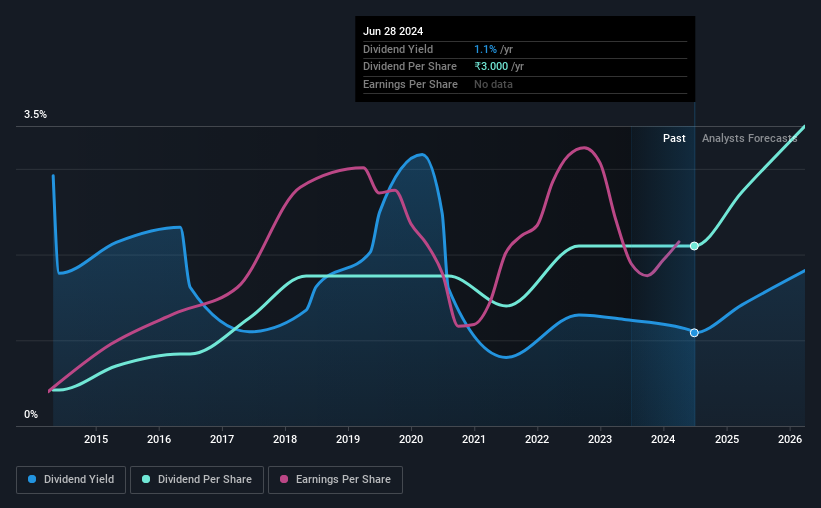Viewport: 821px width, 508px height.
Task: Click the 2025 x-axis label
Action: pyautogui.click(x=727, y=439)
